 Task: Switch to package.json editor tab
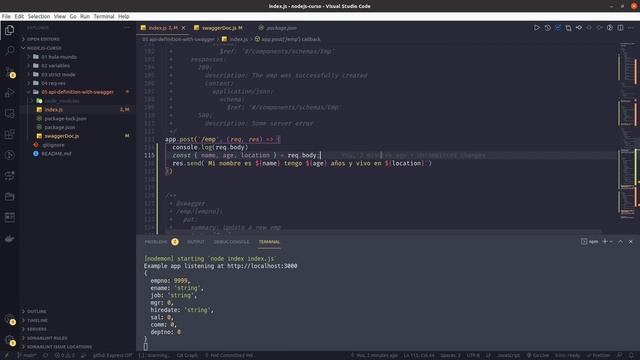click(x=278, y=28)
